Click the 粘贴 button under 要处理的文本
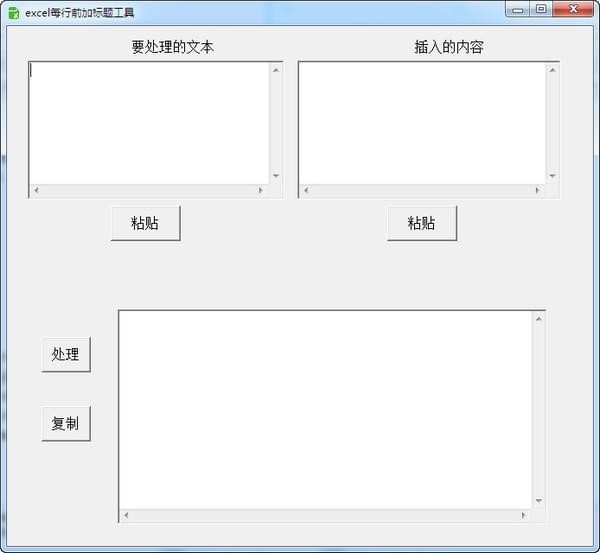 click(x=145, y=223)
